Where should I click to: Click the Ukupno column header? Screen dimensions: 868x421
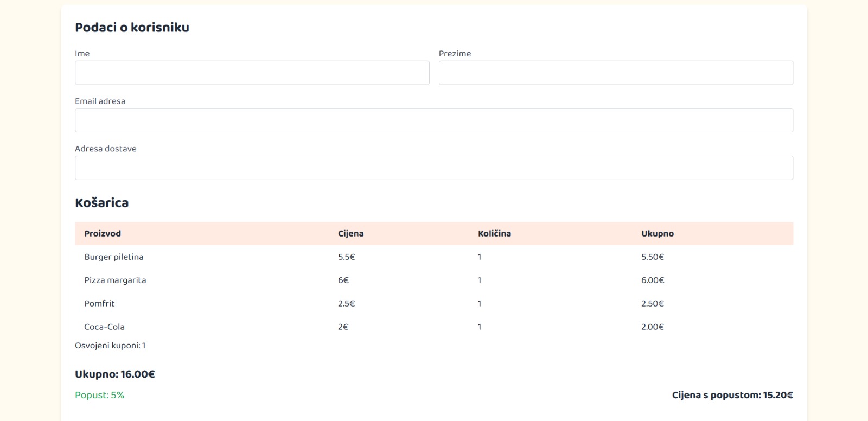click(x=657, y=234)
